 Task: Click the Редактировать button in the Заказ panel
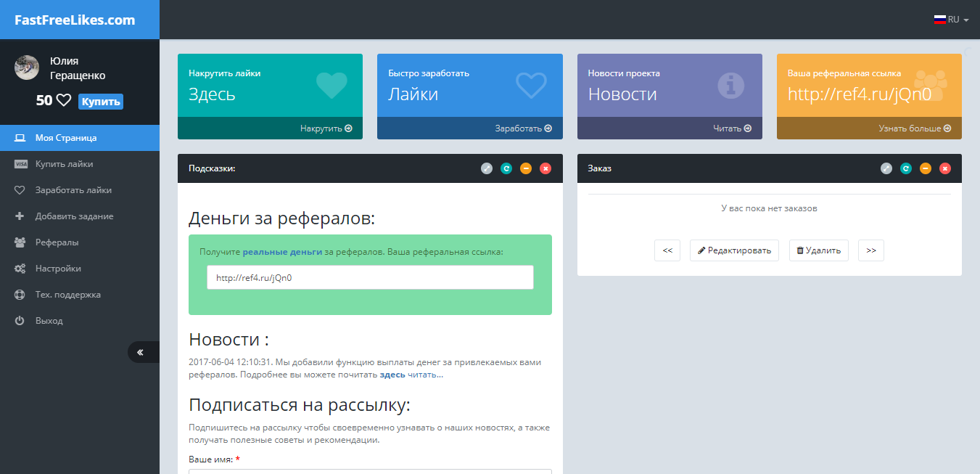click(x=733, y=250)
